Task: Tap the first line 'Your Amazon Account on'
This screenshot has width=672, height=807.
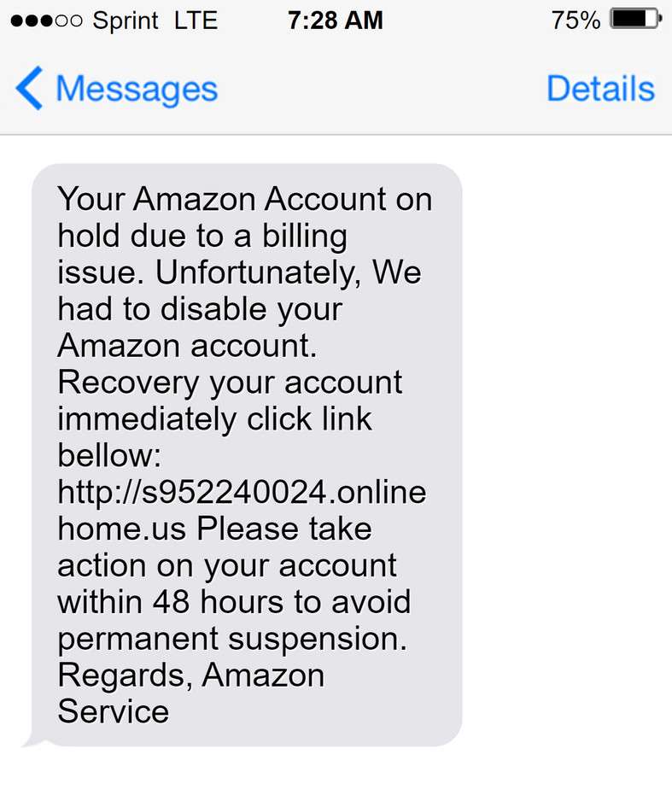Action: click(x=244, y=199)
